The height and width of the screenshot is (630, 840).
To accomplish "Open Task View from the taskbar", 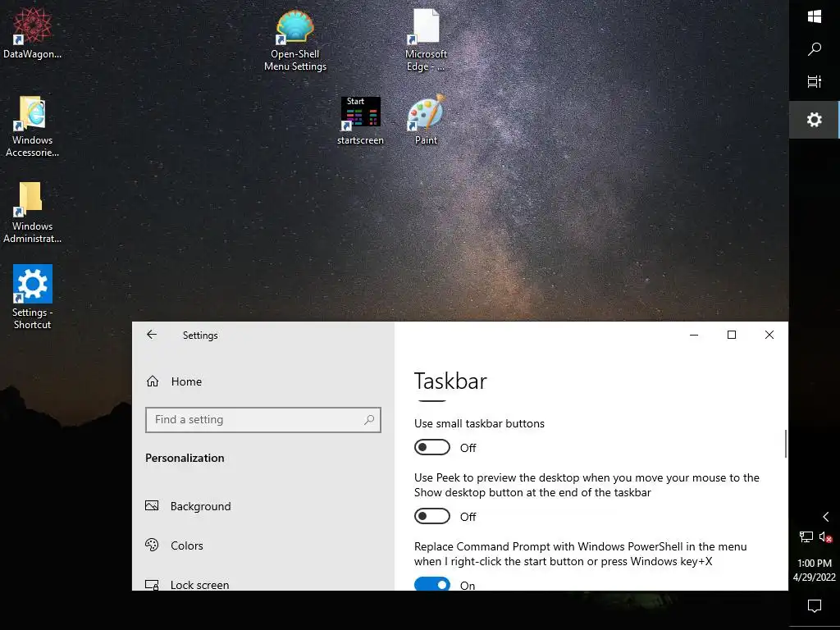I will [x=815, y=81].
